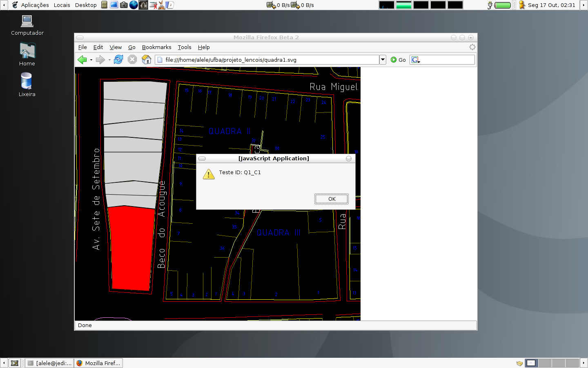Open the Tools menu
The height and width of the screenshot is (368, 588).
tap(184, 47)
